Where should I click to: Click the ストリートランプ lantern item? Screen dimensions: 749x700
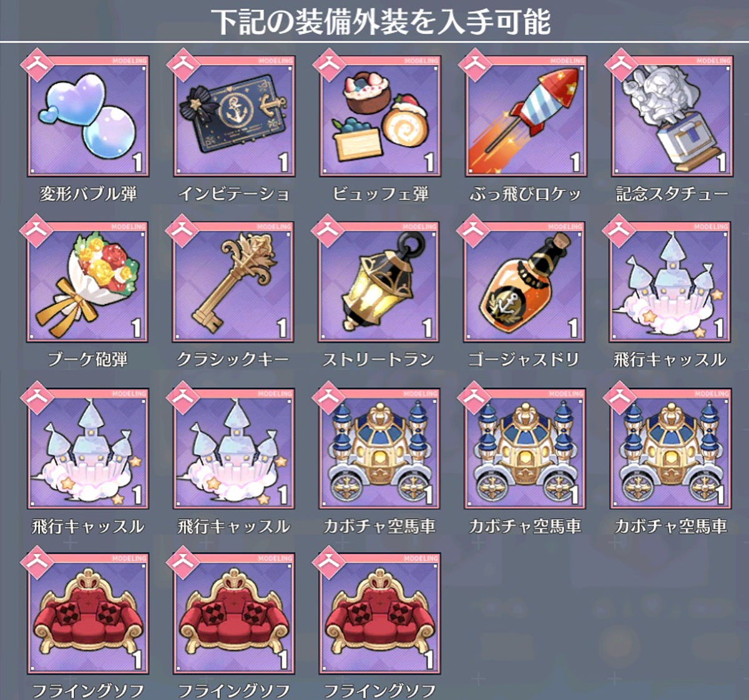[379, 282]
